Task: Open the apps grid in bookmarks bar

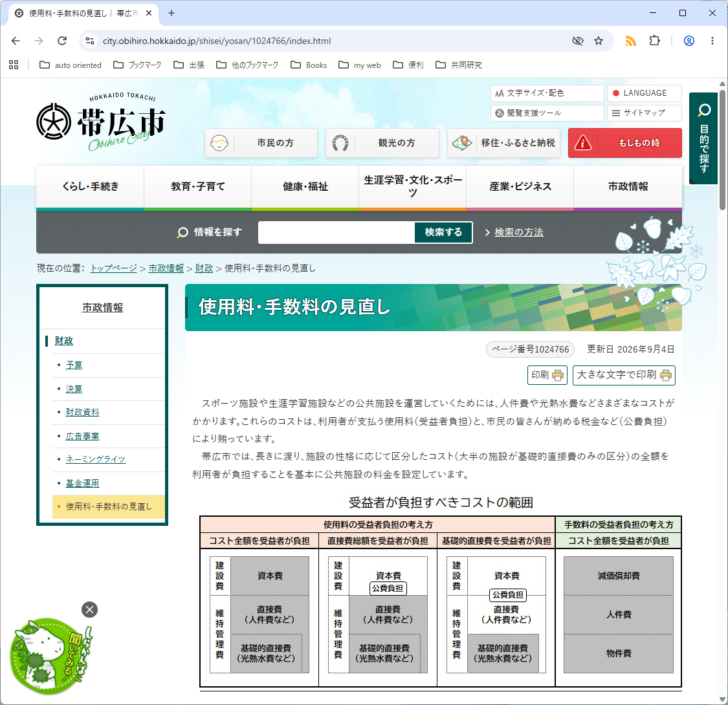Action: coord(14,65)
